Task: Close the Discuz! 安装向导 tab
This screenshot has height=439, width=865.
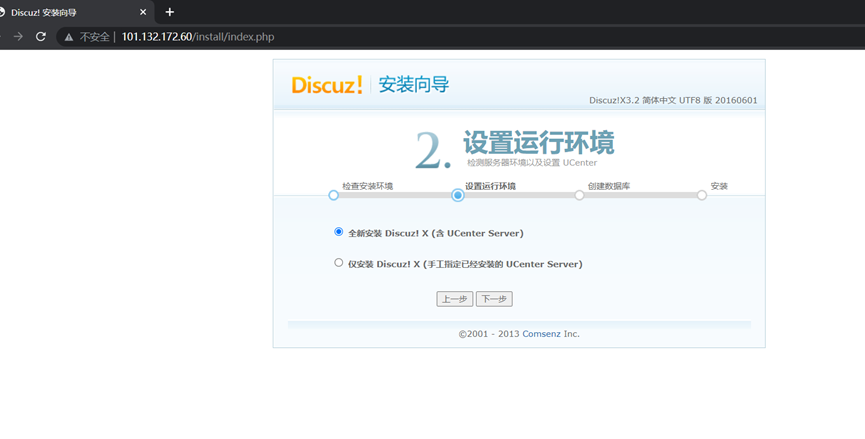Action: 143,12
